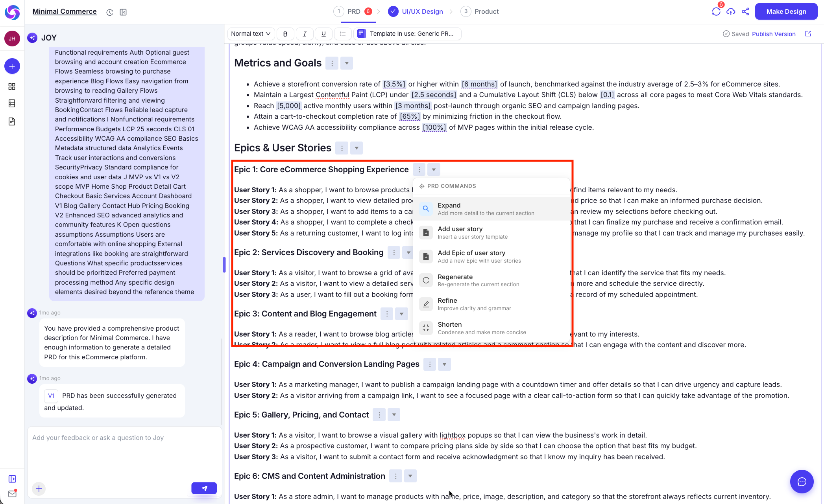
Task: Click the Make Design button
Action: (785, 11)
